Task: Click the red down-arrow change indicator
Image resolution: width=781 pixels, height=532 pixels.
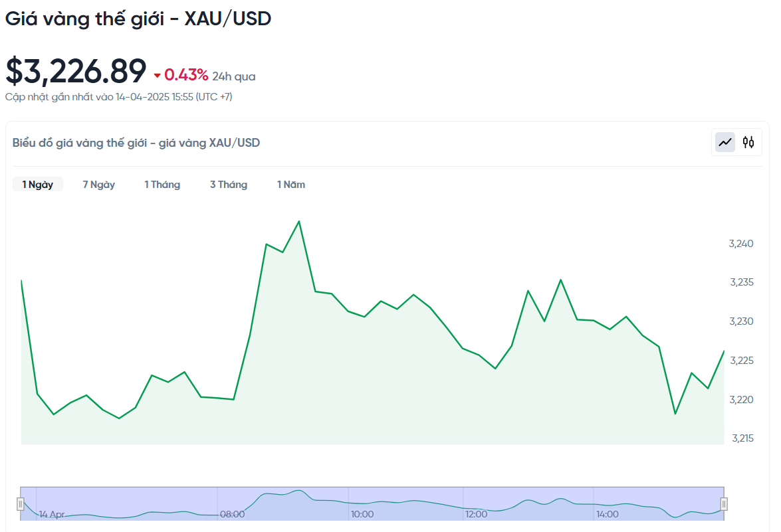Action: pos(158,76)
